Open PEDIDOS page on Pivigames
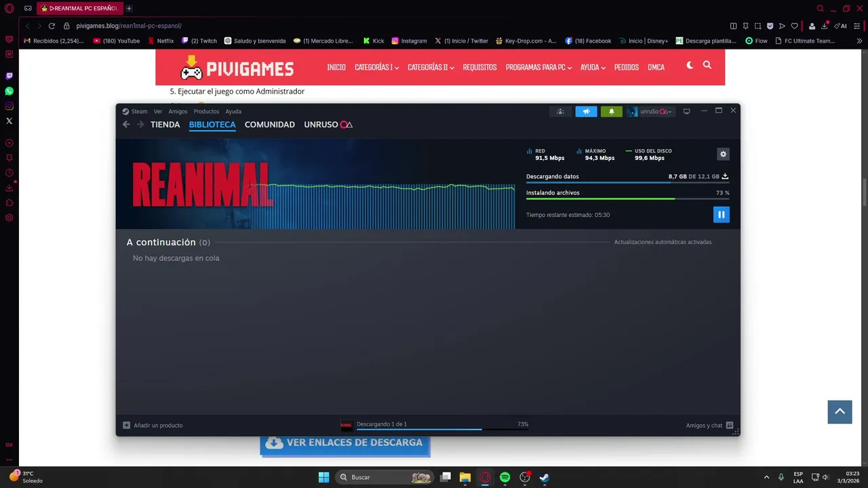868x488 pixels. (627, 67)
